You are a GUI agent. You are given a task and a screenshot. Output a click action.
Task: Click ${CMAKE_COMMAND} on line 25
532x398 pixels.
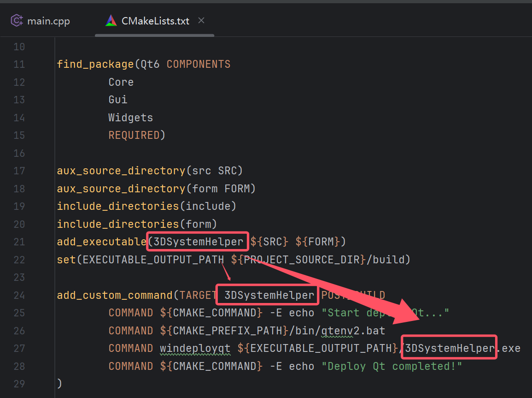pyautogui.click(x=211, y=313)
